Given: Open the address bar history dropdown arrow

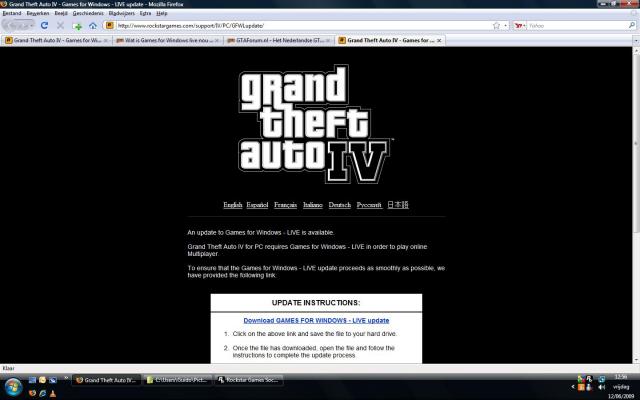Looking at the screenshot, I should click(x=505, y=26).
